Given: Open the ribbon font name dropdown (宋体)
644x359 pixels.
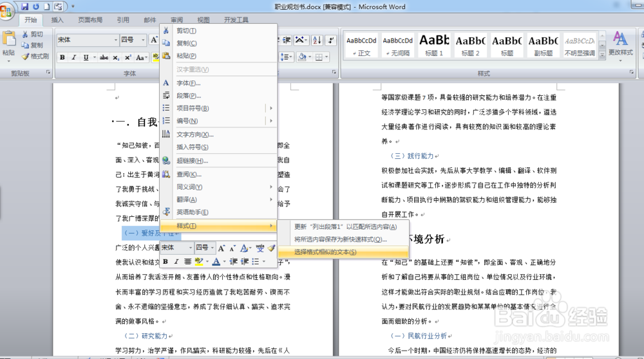Looking at the screenshot, I should coord(115,40).
